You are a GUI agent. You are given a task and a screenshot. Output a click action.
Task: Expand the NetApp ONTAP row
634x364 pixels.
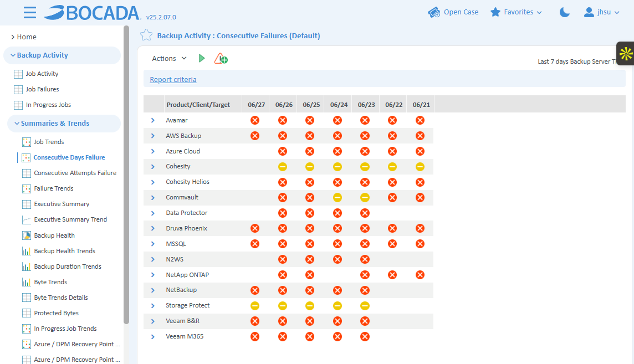[153, 275]
